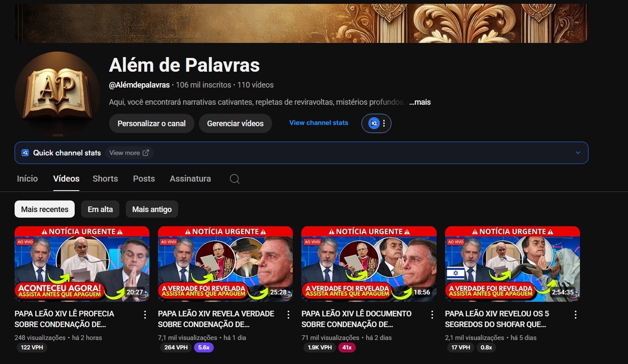Switch to the Shorts tab
The height and width of the screenshot is (364, 628).
pos(105,179)
